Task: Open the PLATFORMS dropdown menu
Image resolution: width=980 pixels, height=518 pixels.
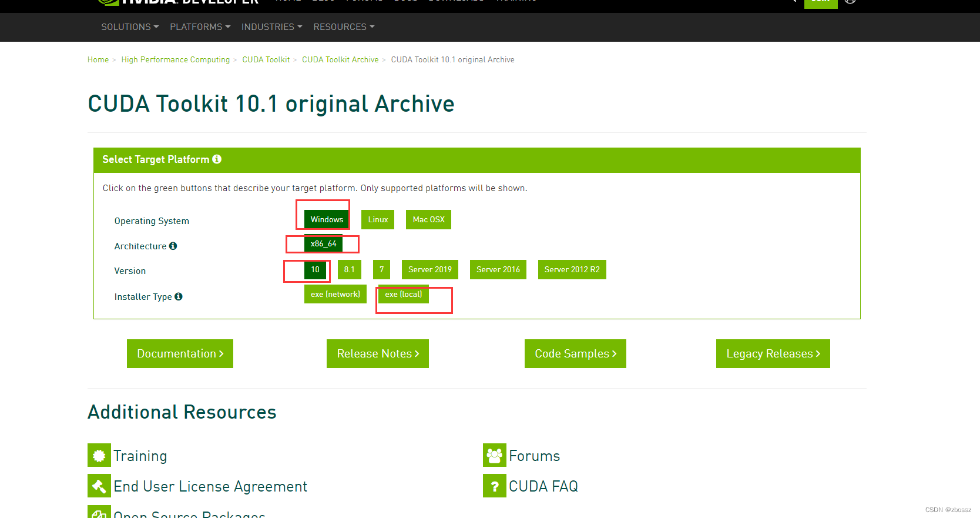Action: click(200, 27)
